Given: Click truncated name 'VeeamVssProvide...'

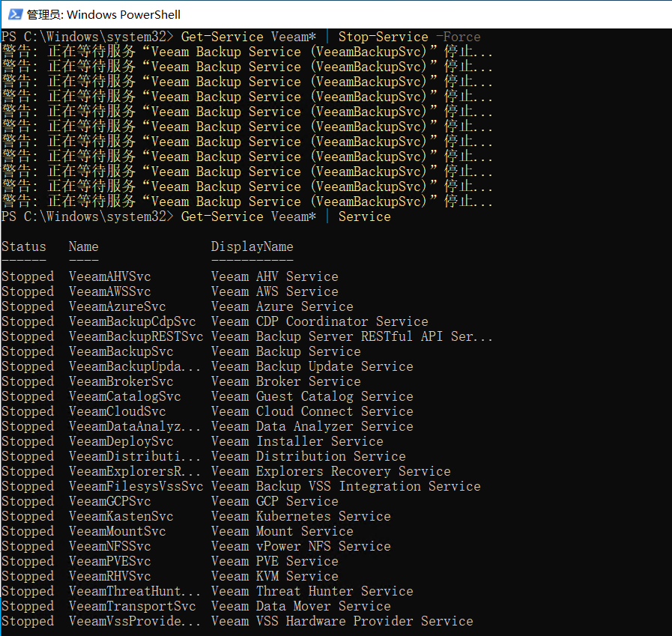Looking at the screenshot, I should coord(135,622).
